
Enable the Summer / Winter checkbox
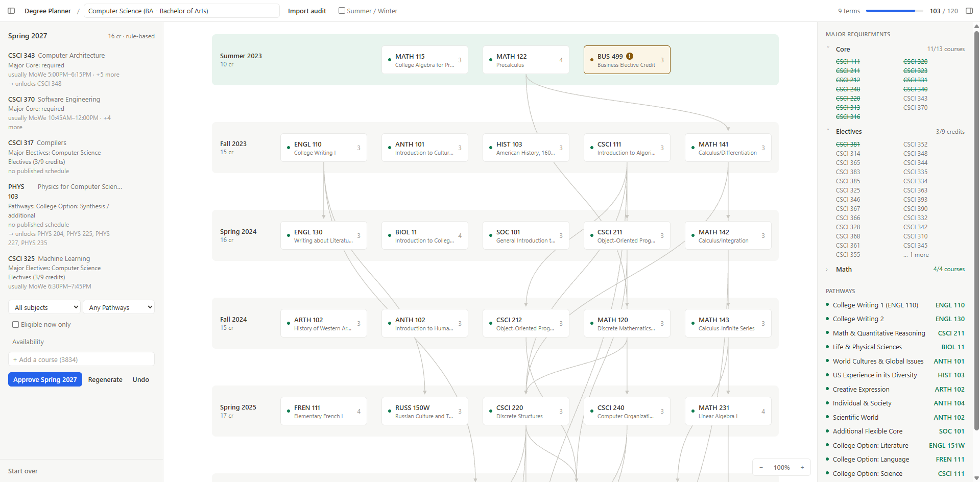[342, 11]
